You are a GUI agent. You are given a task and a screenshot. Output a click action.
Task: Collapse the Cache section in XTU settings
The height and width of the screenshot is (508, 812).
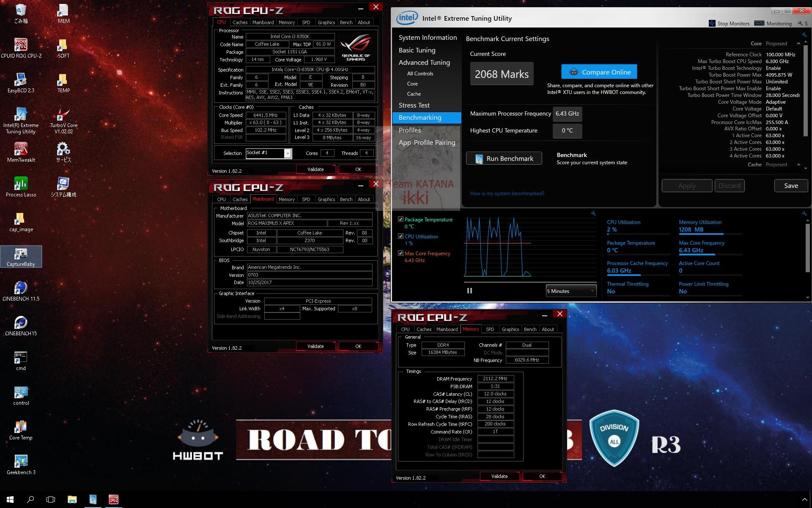point(798,165)
